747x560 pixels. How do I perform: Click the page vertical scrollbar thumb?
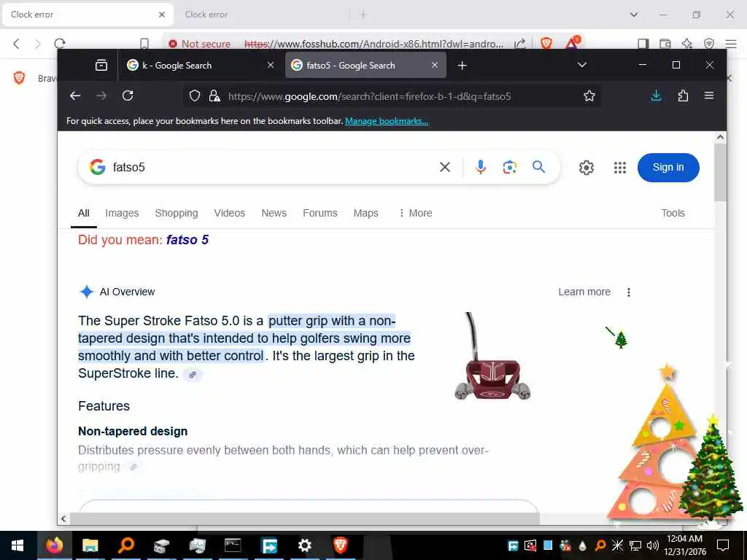720,172
